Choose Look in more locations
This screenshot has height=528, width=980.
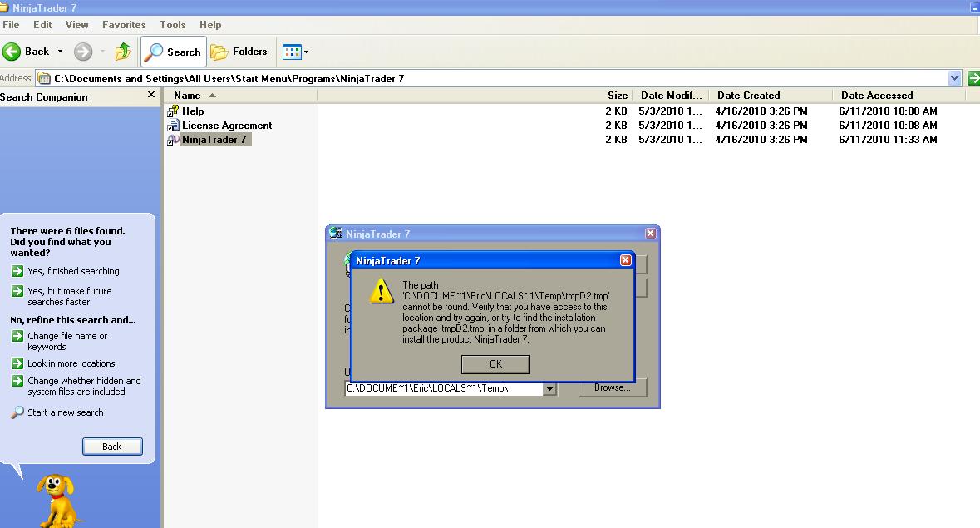tap(71, 363)
